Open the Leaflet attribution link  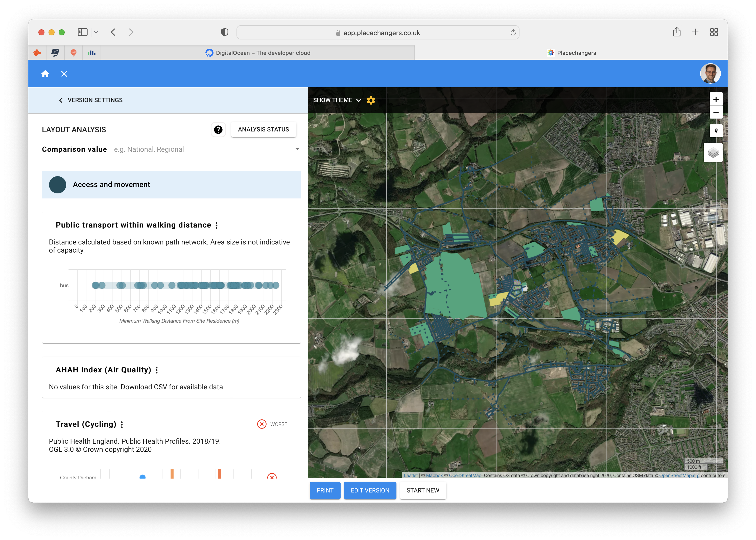point(410,476)
